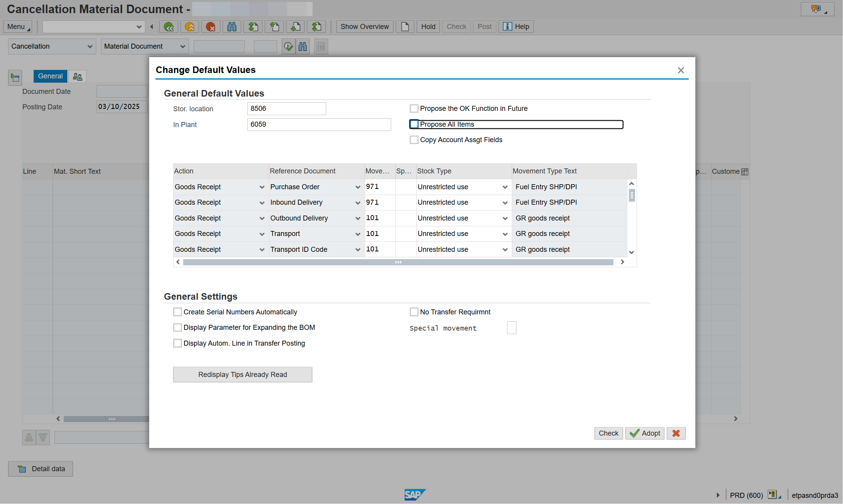
Task: Click the green Back arrow icon in toolbar
Action: click(x=169, y=27)
